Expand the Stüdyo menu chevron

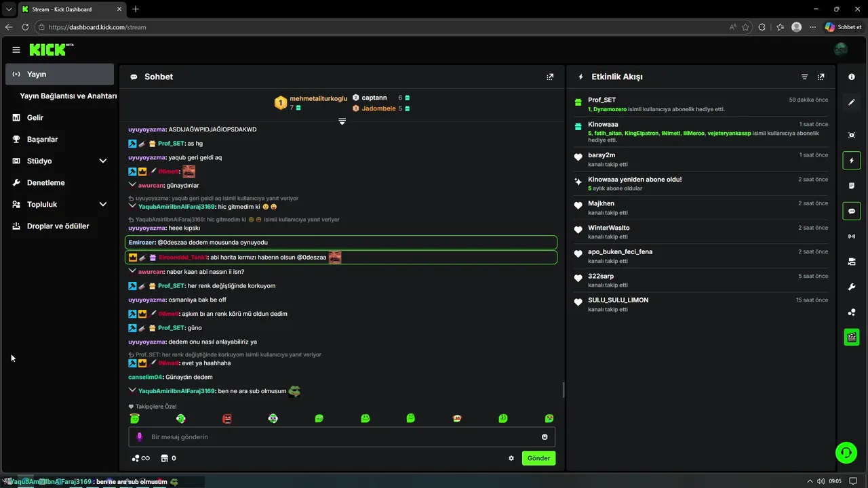click(103, 161)
